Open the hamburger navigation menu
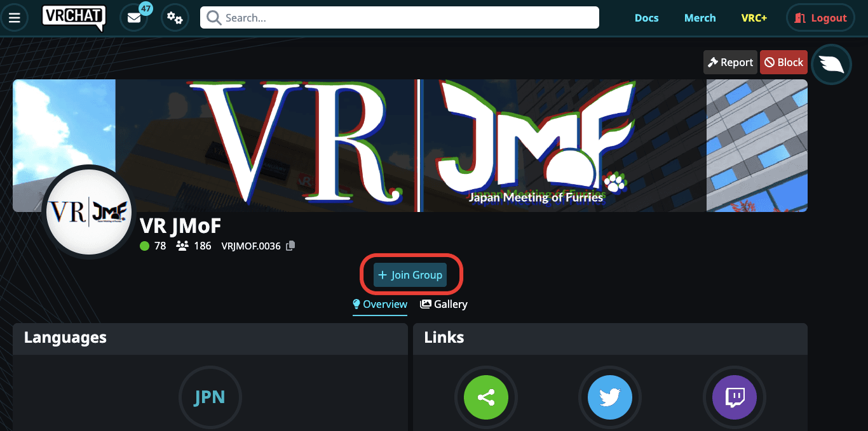This screenshot has height=431, width=868. coord(15,17)
